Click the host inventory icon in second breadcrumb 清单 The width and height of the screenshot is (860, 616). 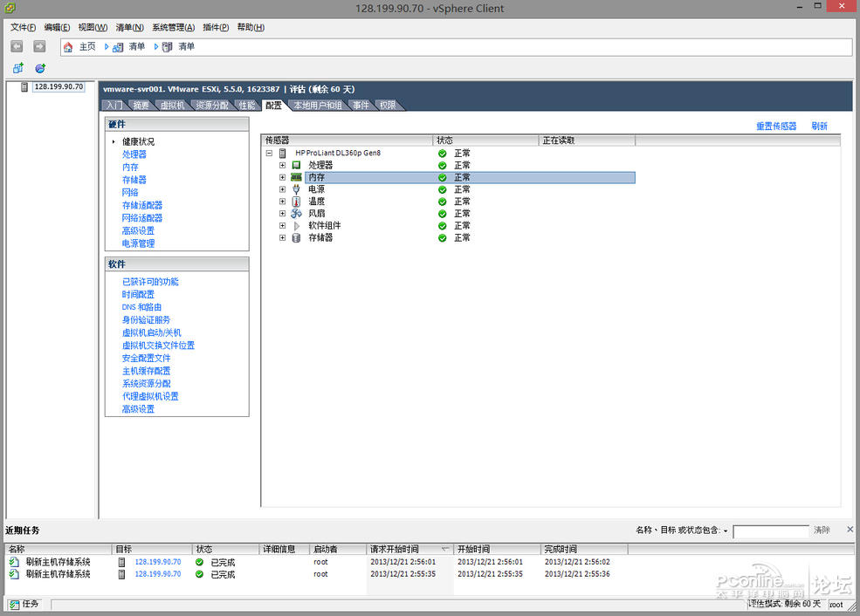(x=168, y=47)
